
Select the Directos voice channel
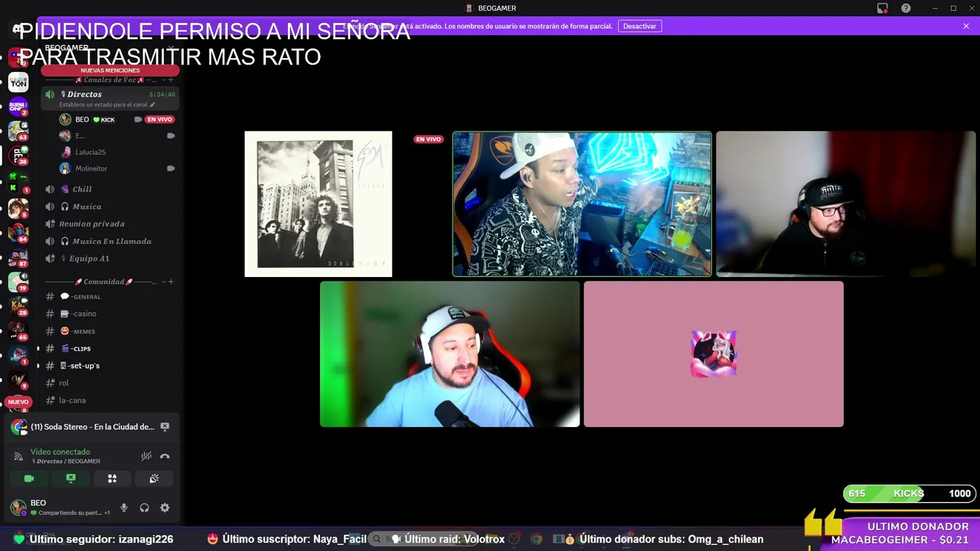[109, 99]
